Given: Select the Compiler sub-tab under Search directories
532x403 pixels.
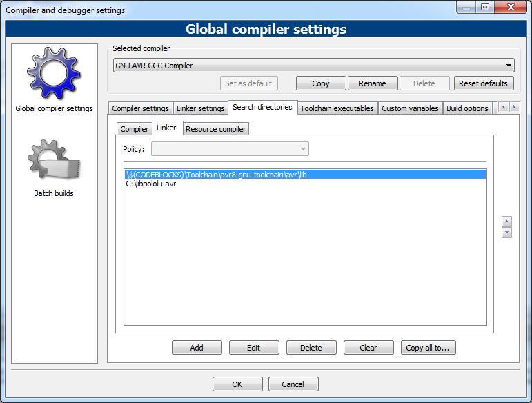Looking at the screenshot, I should (135, 129).
